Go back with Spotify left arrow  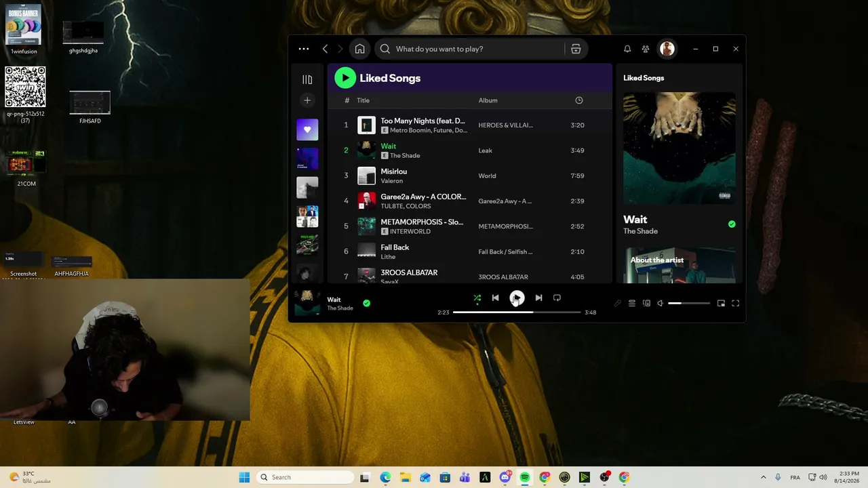pyautogui.click(x=325, y=49)
